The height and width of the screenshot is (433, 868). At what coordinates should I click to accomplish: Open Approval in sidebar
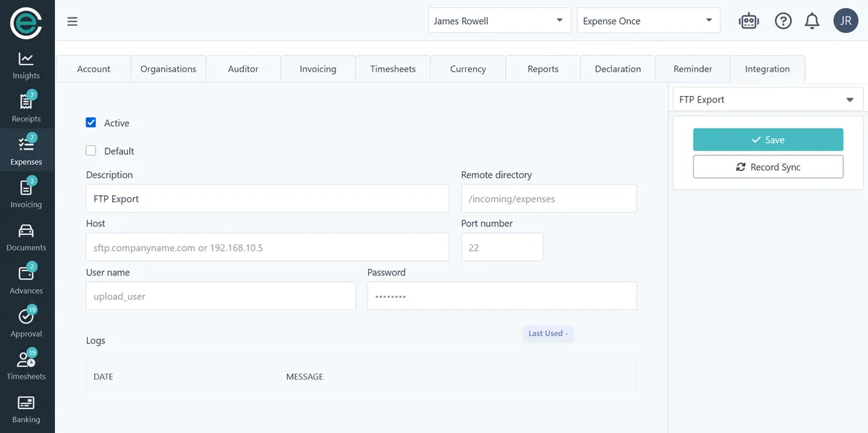26,324
